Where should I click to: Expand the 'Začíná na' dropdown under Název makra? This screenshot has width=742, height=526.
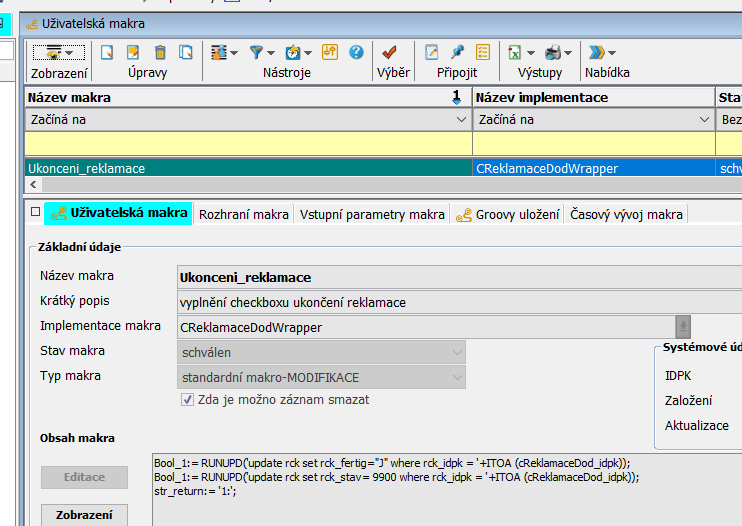(461, 120)
